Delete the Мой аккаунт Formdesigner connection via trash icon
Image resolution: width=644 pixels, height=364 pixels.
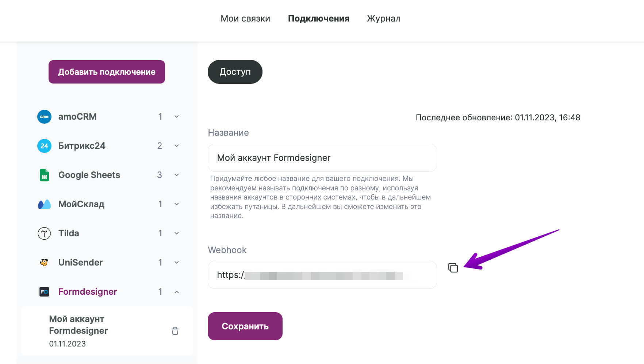point(175,331)
